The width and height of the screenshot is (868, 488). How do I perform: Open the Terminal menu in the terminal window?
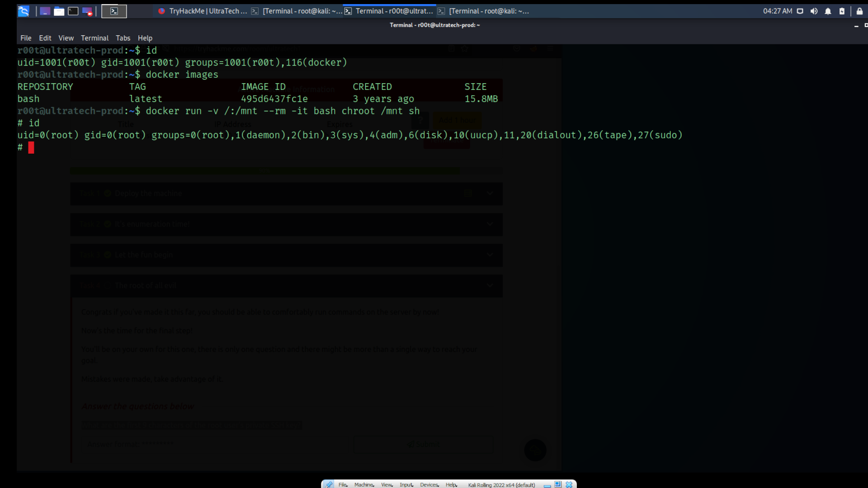[94, 38]
